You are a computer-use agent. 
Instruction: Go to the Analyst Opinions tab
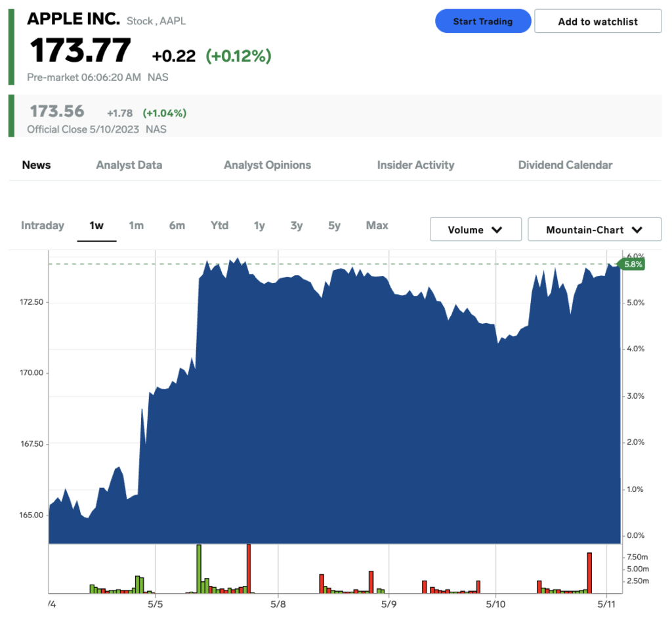tap(268, 165)
